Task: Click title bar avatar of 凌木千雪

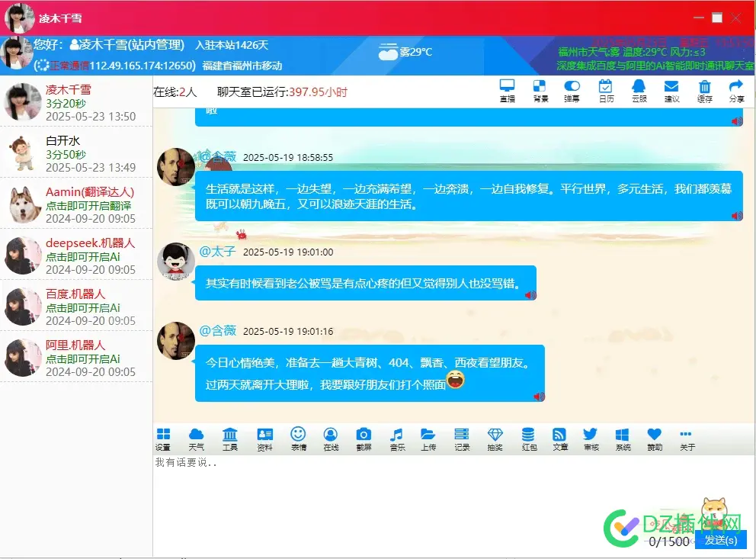Action: click(19, 18)
